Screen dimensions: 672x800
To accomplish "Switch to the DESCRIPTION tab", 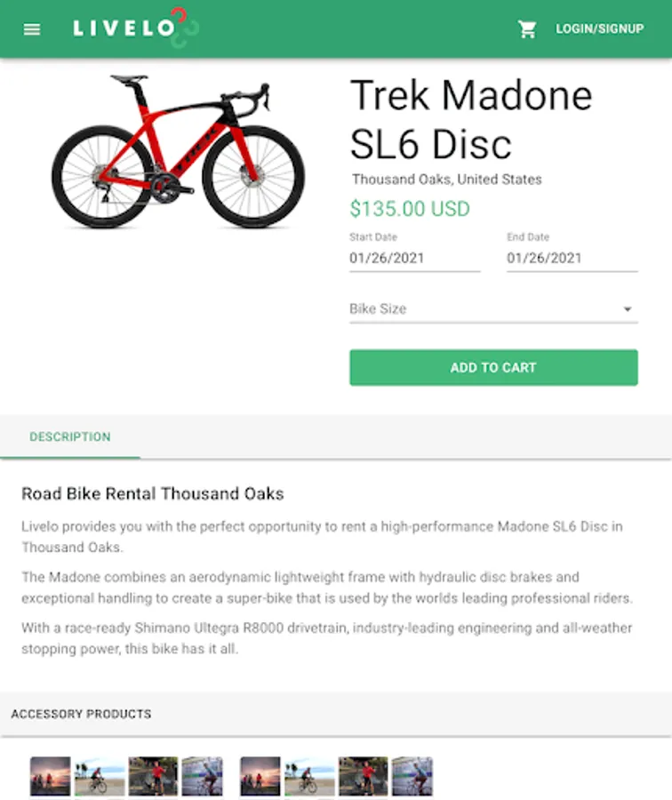I will pos(70,437).
